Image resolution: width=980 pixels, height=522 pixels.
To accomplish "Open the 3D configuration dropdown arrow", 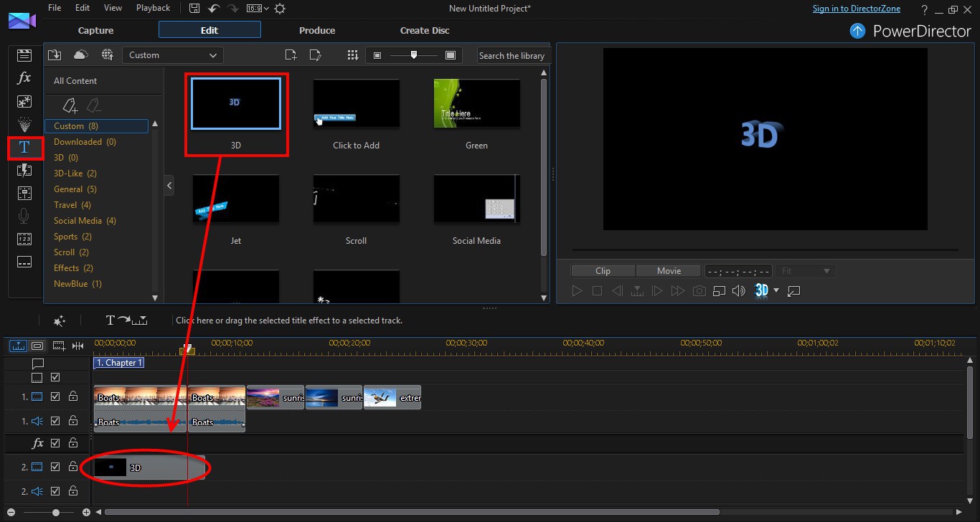I will click(x=776, y=291).
